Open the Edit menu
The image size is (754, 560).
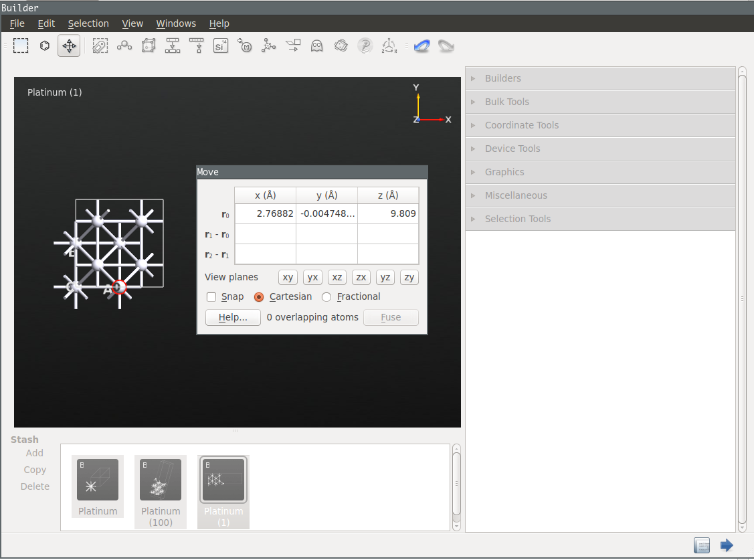pyautogui.click(x=46, y=23)
